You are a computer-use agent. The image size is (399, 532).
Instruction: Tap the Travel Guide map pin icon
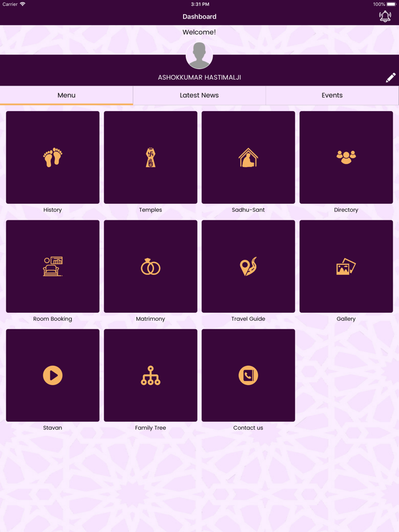coord(248,267)
